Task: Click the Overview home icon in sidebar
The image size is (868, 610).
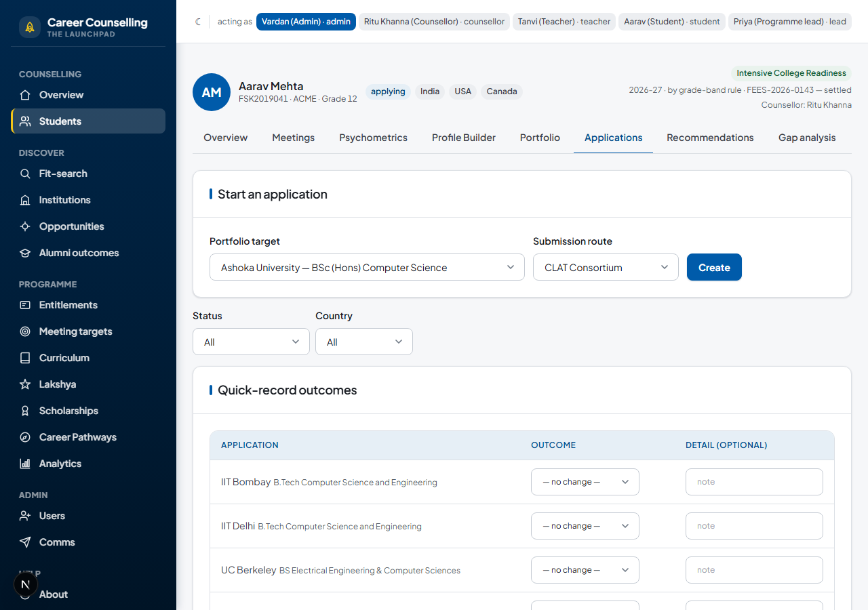Action: tap(25, 95)
